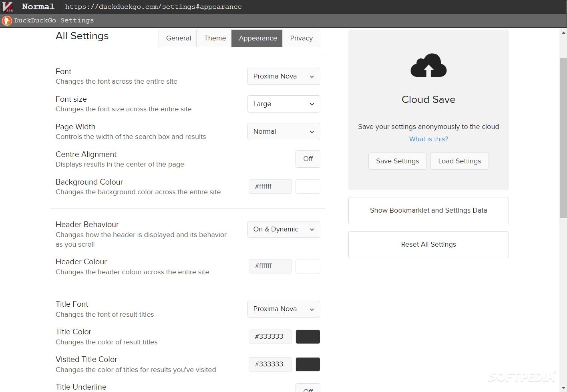
Task: Click the Background Colour setting label
Action: coord(89,182)
